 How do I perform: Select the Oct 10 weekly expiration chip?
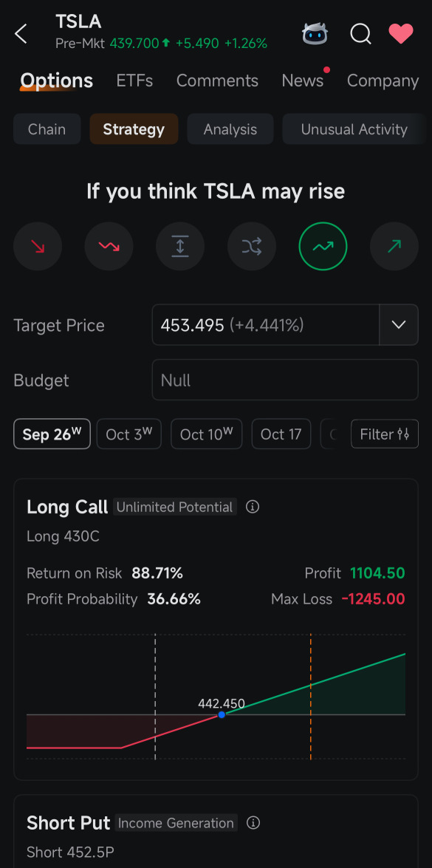(x=206, y=434)
